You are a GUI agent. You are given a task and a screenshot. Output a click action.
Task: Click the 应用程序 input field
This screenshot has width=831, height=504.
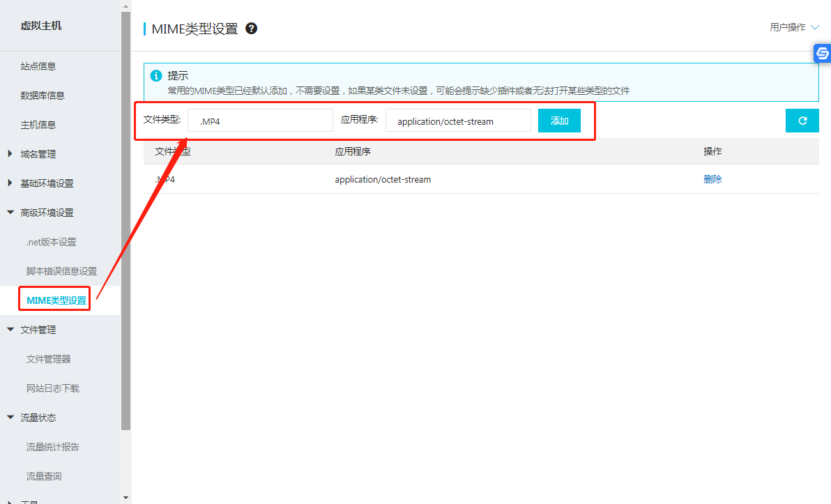[x=458, y=121]
